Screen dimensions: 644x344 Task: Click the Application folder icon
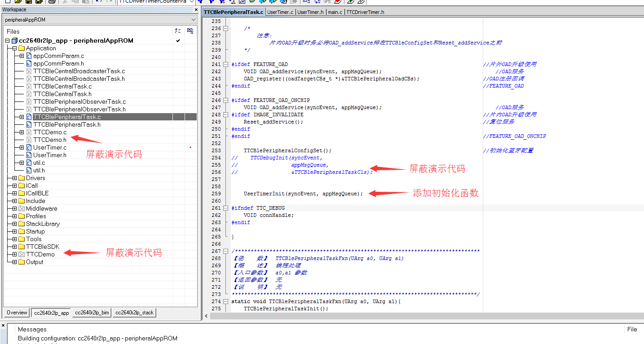tap(22, 48)
